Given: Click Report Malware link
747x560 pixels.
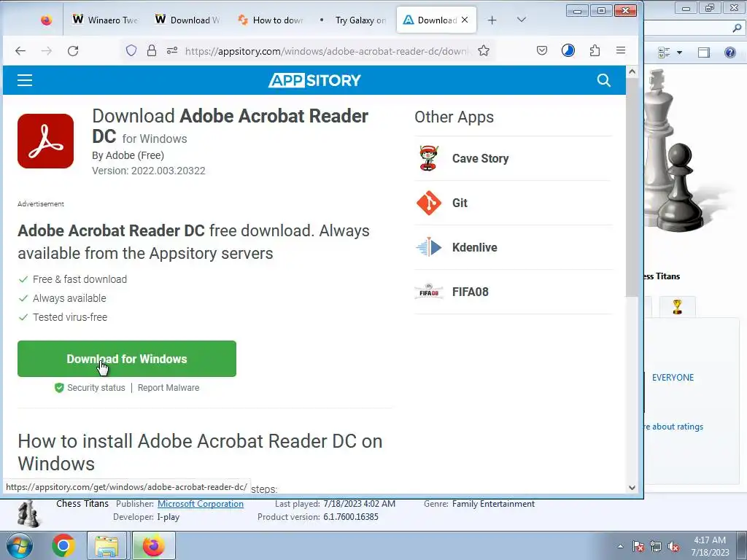Looking at the screenshot, I should click(169, 388).
